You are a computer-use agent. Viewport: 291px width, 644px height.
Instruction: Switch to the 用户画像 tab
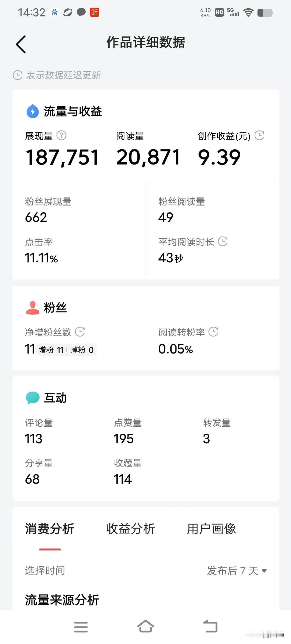212,529
